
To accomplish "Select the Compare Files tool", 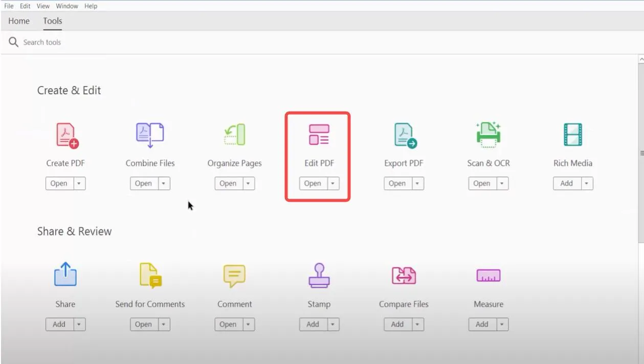I will (404, 276).
